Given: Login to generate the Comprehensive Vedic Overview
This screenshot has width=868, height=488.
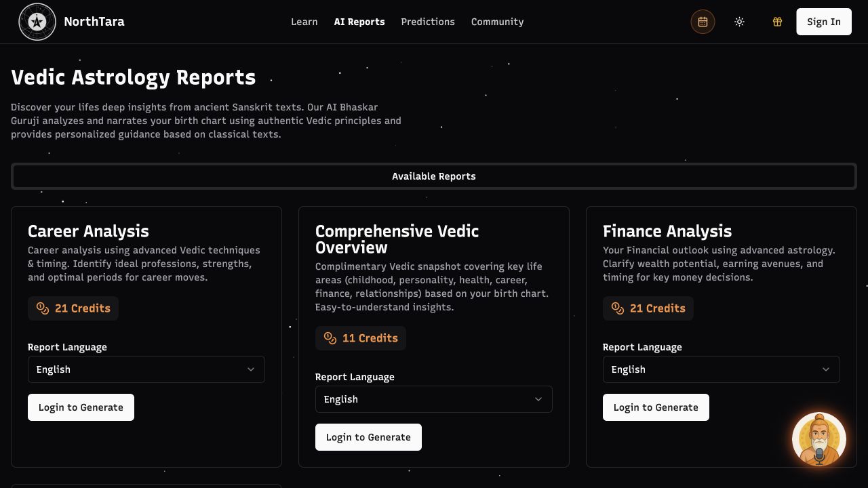Looking at the screenshot, I should tap(368, 437).
